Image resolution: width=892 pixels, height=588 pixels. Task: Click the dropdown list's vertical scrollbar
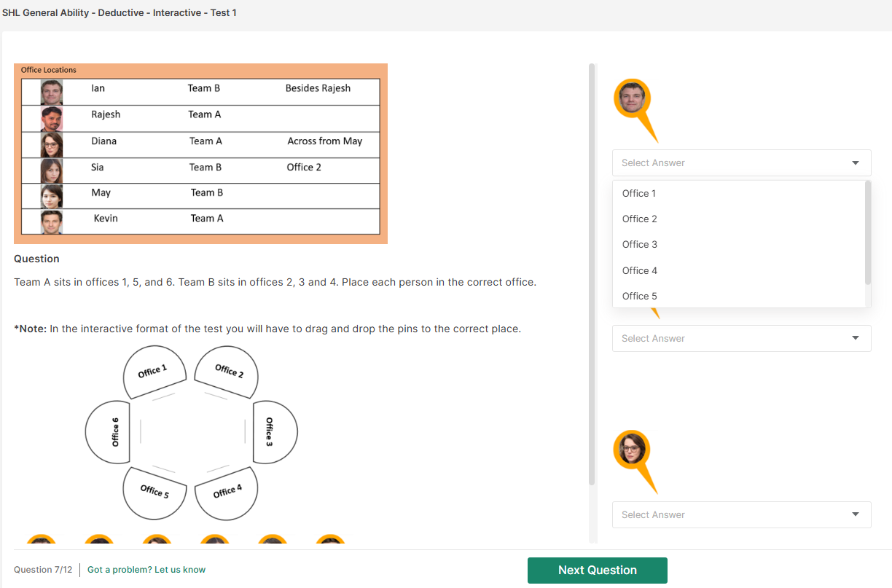coord(867,233)
